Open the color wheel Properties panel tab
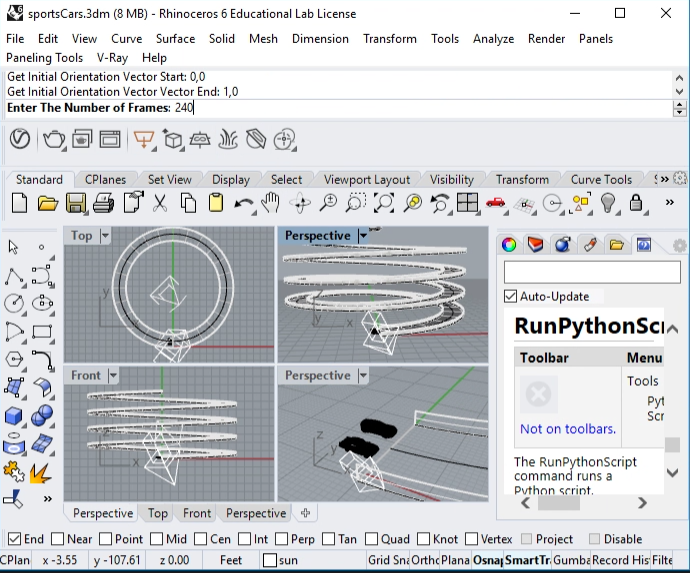Viewport: 690px width, 573px height. [x=509, y=245]
